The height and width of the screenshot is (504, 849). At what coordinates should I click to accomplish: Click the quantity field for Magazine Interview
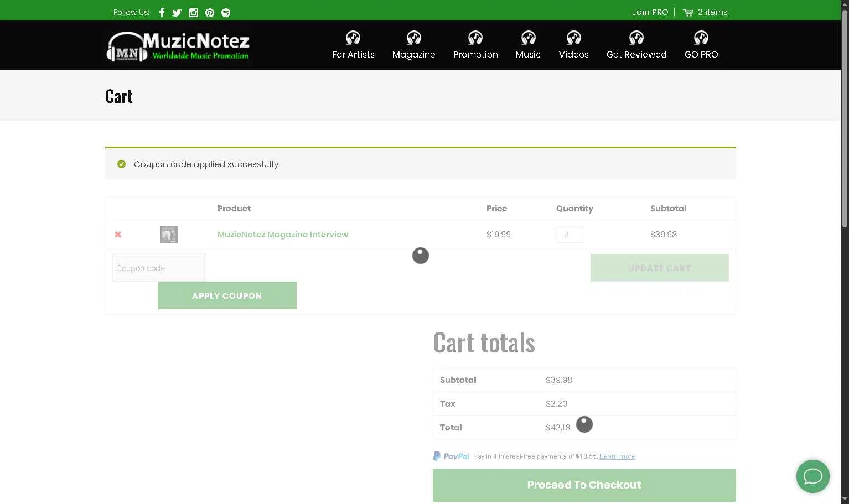click(570, 235)
